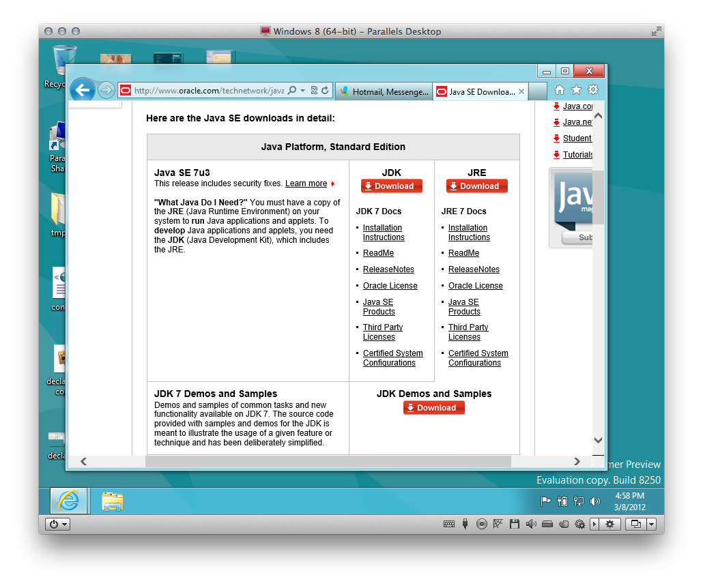Click the horizontal scrollbar right arrow
Image resolution: width=703 pixels, height=588 pixels.
[x=577, y=462]
